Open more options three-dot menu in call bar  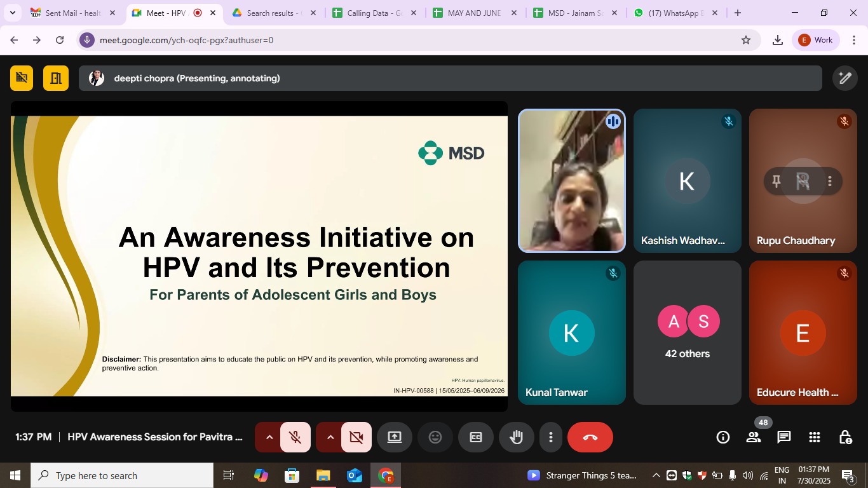(551, 437)
